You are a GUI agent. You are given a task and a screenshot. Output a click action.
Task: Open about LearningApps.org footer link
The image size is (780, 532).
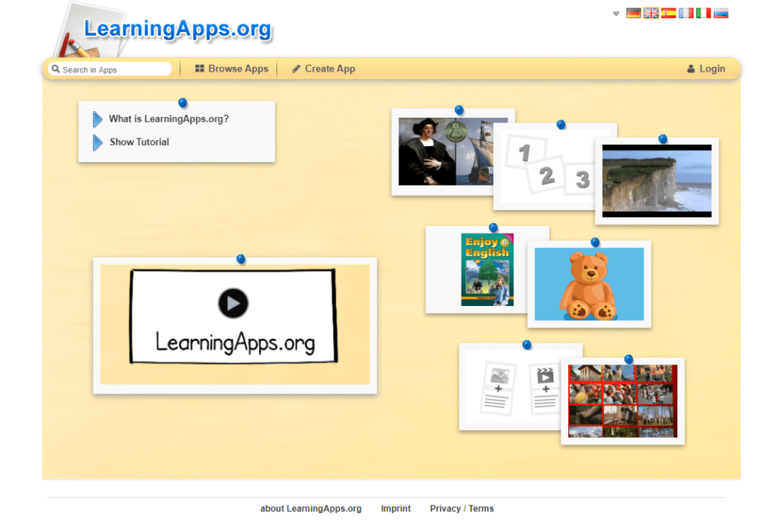pos(311,508)
